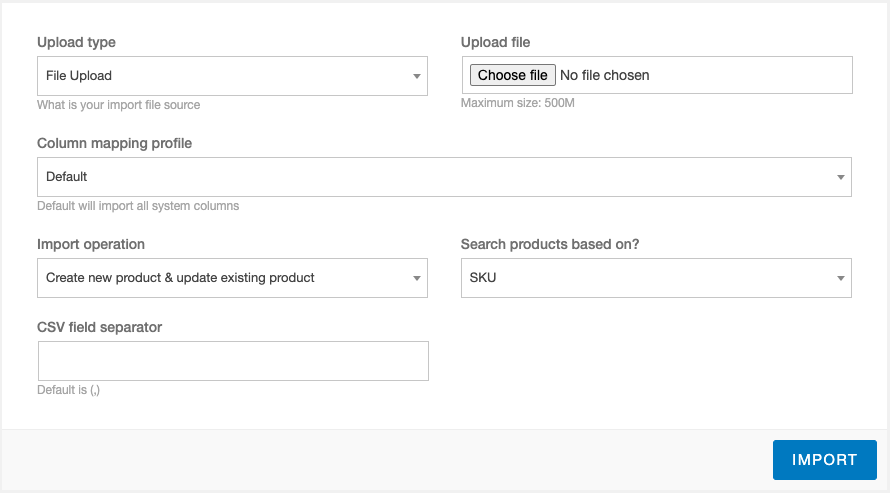Click the CSV field separator input box
The width and height of the screenshot is (890, 493).
[233, 361]
